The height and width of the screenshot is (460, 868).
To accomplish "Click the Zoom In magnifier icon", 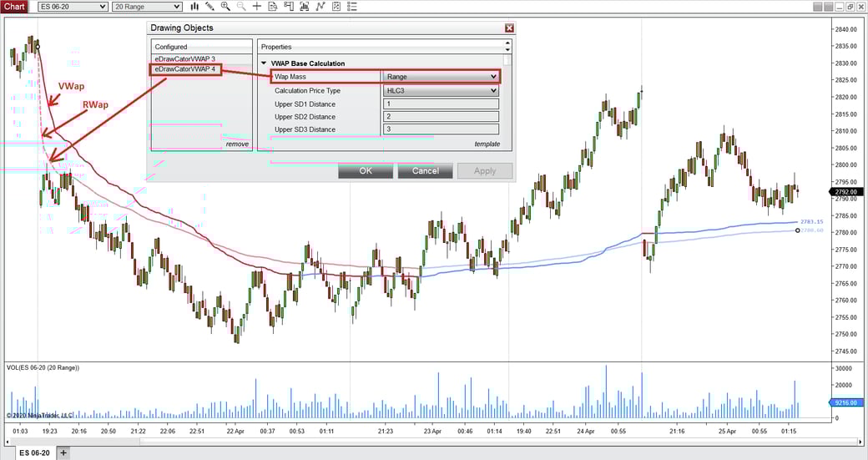I will 225,7.
